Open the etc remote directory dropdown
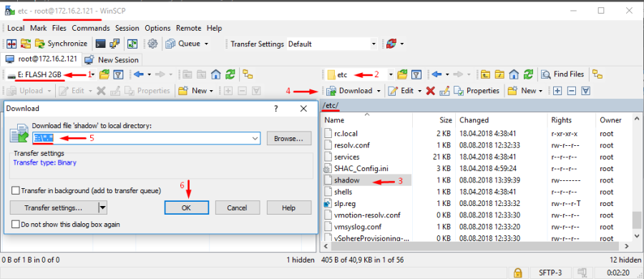Screen dimensions: 644x279 pyautogui.click(x=391, y=74)
